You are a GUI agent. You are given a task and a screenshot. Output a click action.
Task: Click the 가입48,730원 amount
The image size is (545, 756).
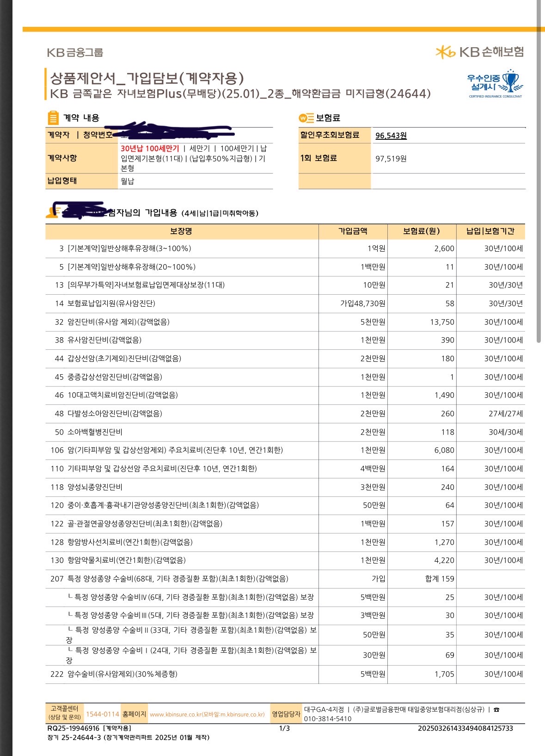pos(363,304)
